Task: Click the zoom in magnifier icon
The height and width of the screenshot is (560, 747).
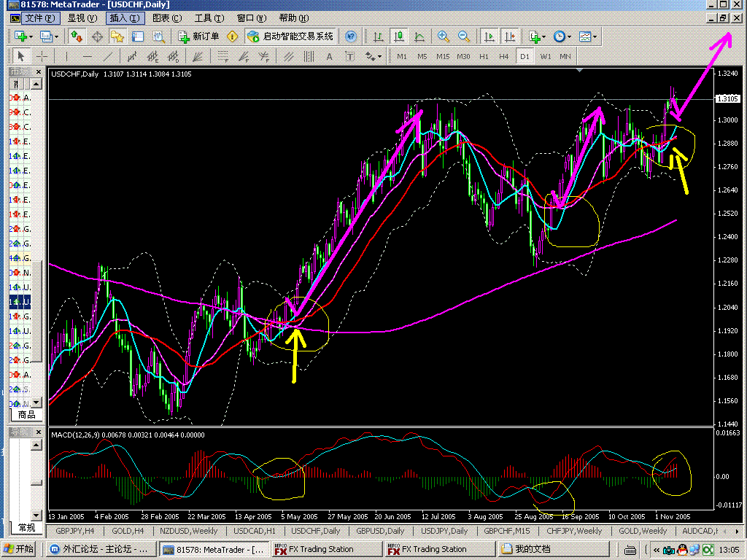Action: (x=444, y=36)
